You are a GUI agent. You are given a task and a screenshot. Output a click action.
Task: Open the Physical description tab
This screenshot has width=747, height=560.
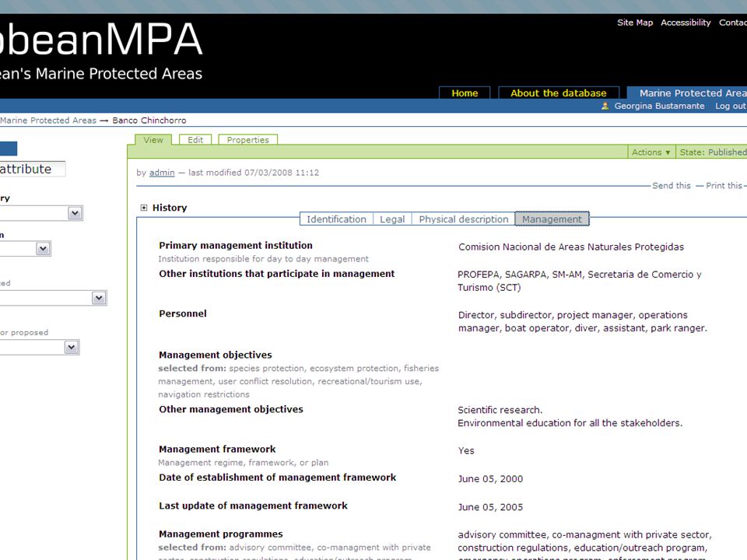(464, 219)
